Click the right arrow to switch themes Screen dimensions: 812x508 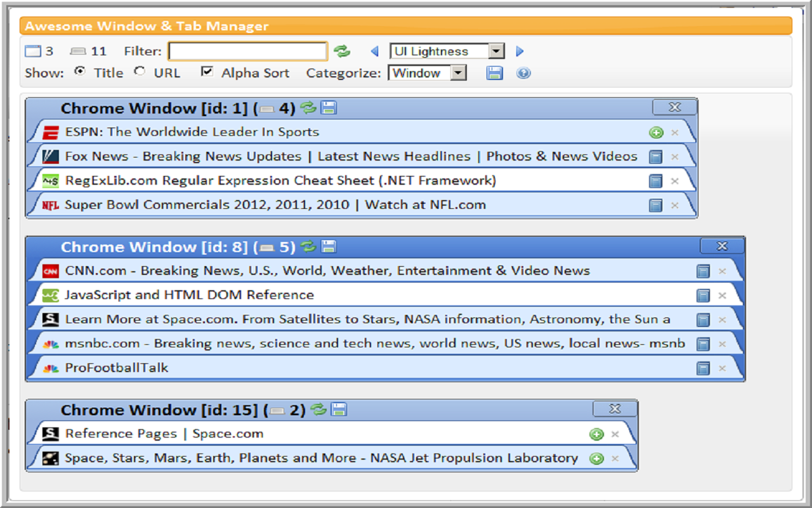520,51
